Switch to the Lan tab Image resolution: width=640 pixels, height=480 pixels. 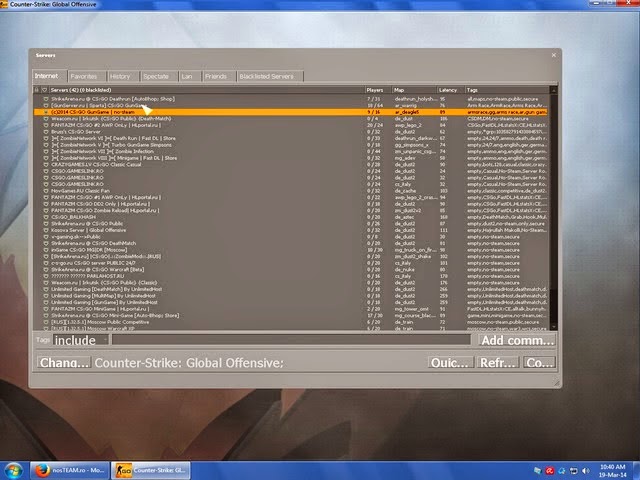[189, 76]
